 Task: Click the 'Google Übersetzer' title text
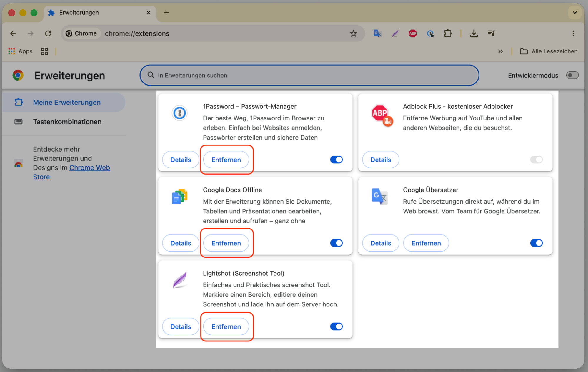(431, 190)
